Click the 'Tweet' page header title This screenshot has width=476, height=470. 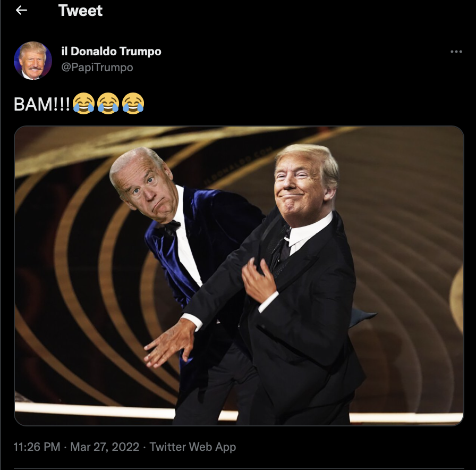tap(80, 11)
